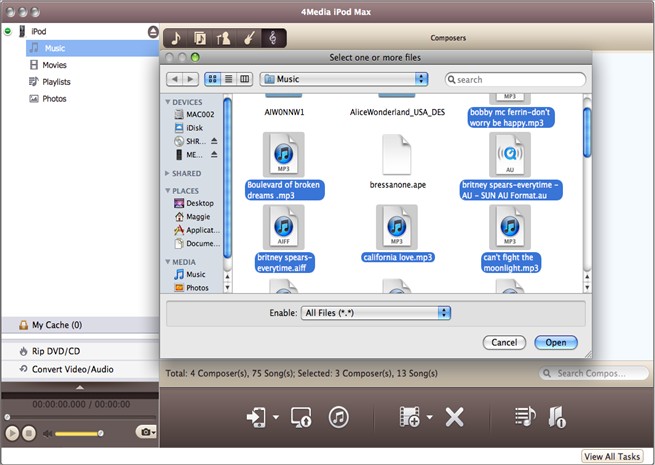This screenshot has width=655, height=465.
Task: Adjust the player volume slider
Action: 78,433
